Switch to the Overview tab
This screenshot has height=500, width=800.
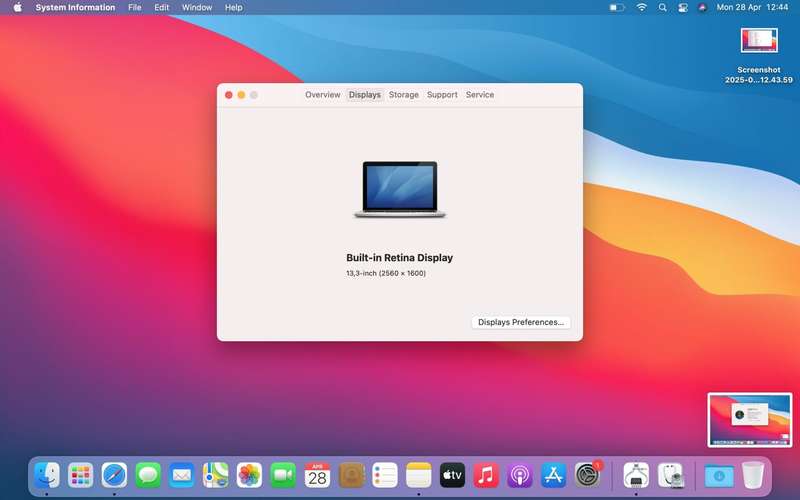(x=322, y=95)
